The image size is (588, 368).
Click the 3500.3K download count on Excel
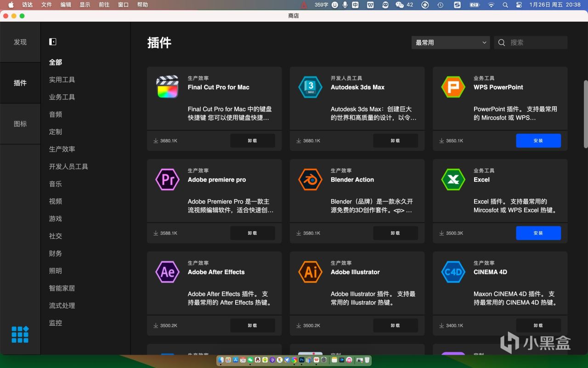(455, 233)
